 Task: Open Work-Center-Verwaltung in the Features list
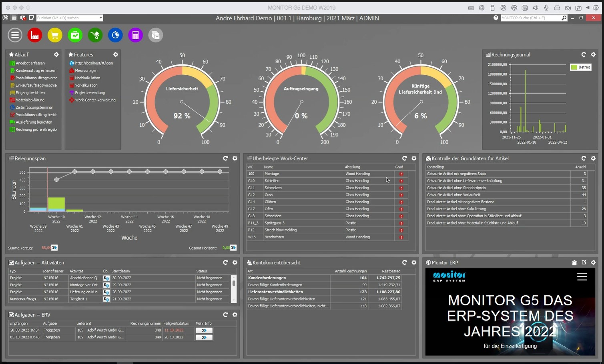click(92, 100)
